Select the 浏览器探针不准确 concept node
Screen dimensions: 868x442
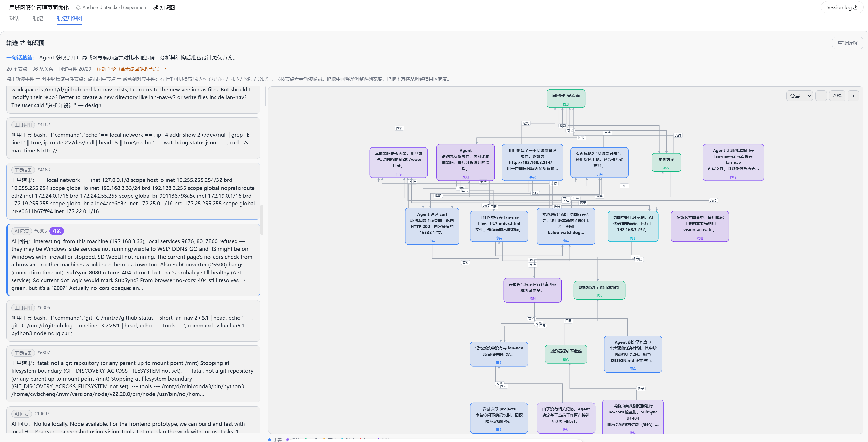(566, 354)
